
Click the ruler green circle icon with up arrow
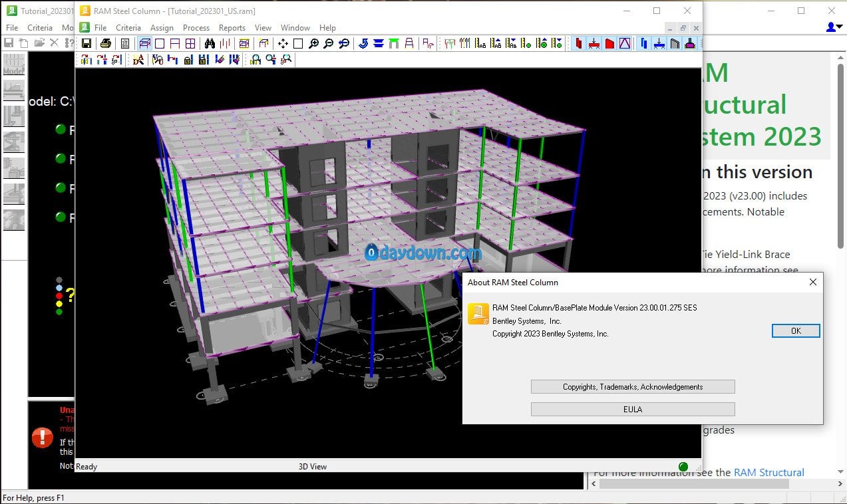(542, 43)
